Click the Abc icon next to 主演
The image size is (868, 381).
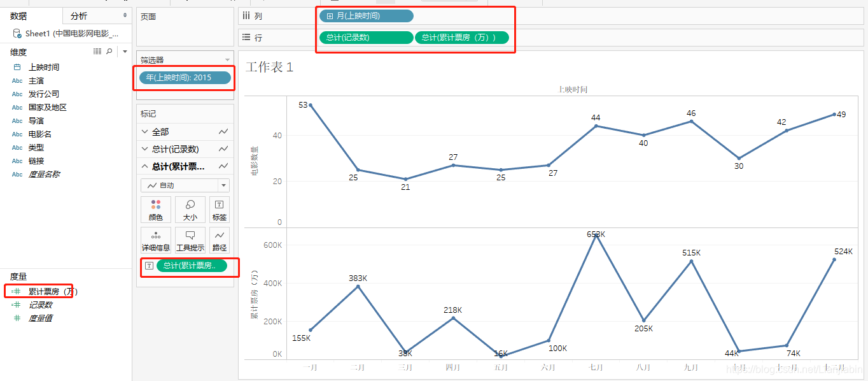coord(17,81)
